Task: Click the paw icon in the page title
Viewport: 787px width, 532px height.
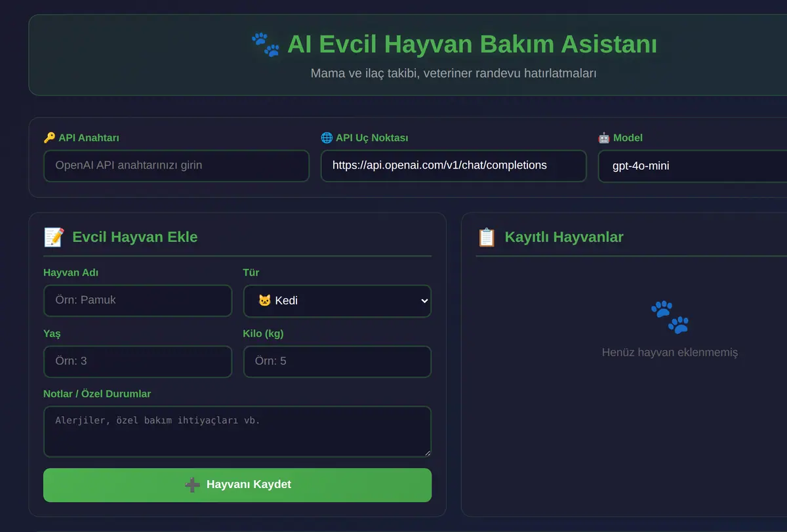Action: pyautogui.click(x=266, y=45)
